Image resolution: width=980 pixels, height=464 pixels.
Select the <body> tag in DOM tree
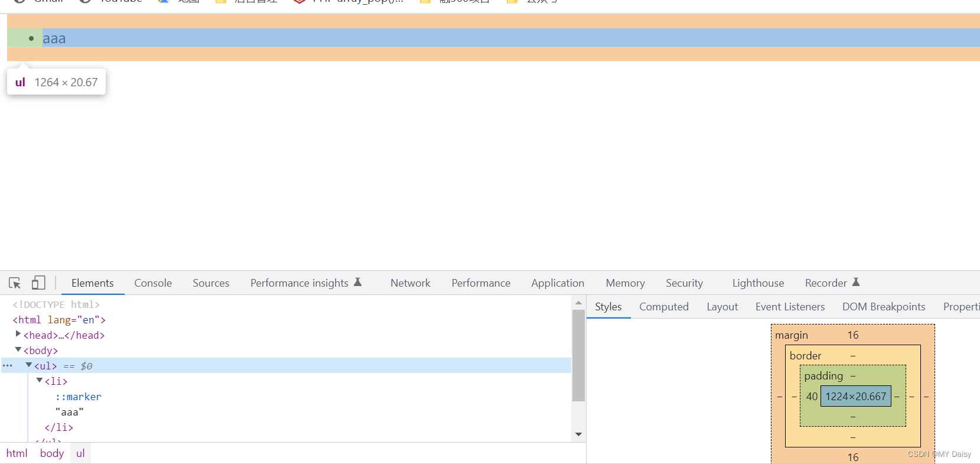tap(41, 351)
